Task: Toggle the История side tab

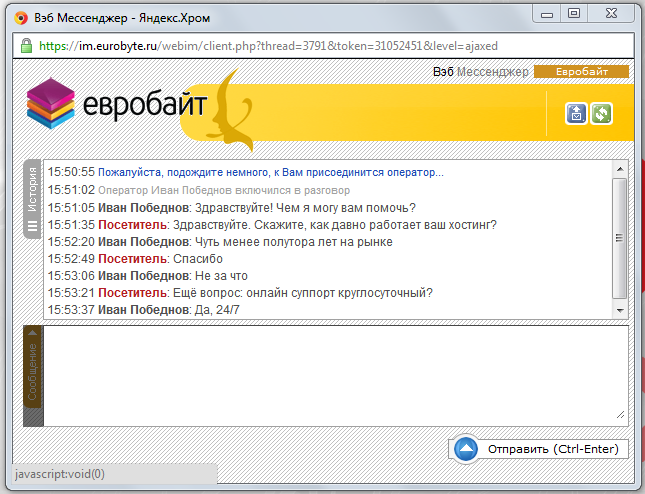Action: tap(32, 199)
